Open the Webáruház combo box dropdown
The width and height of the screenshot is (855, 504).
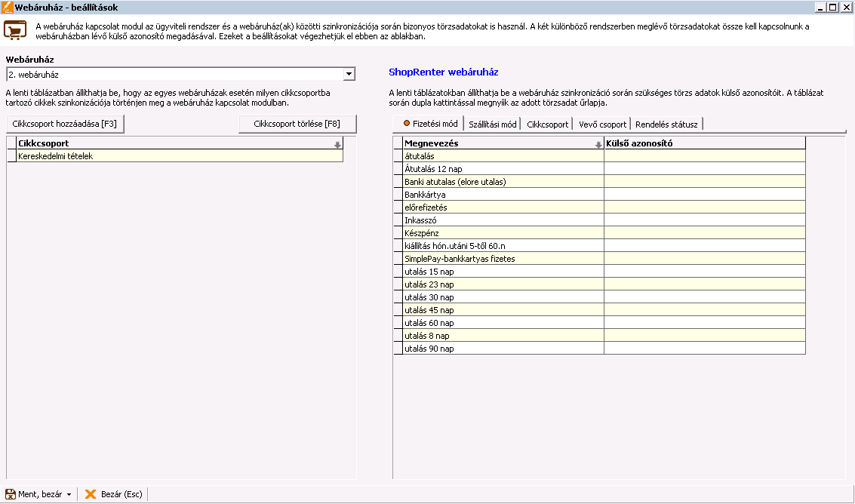click(349, 74)
